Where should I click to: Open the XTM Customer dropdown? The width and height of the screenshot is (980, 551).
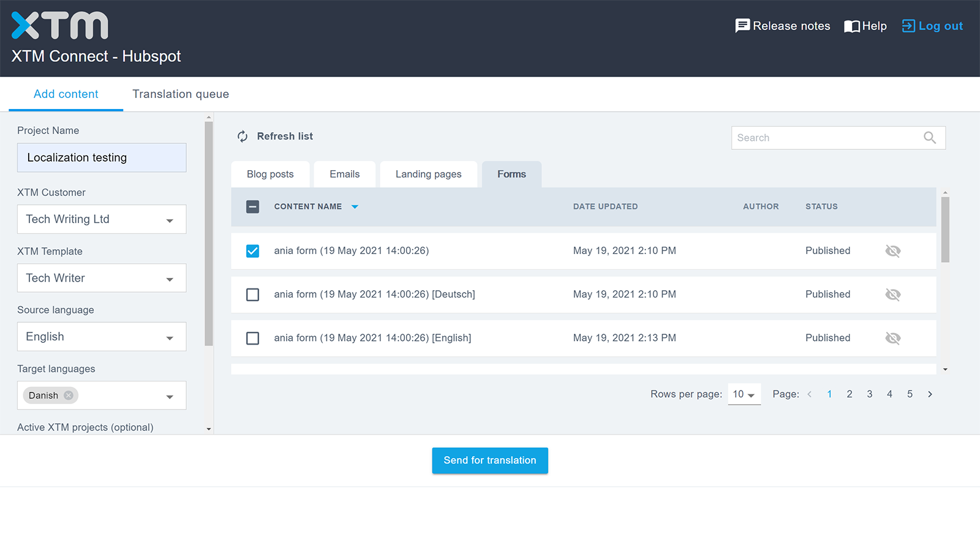point(170,219)
